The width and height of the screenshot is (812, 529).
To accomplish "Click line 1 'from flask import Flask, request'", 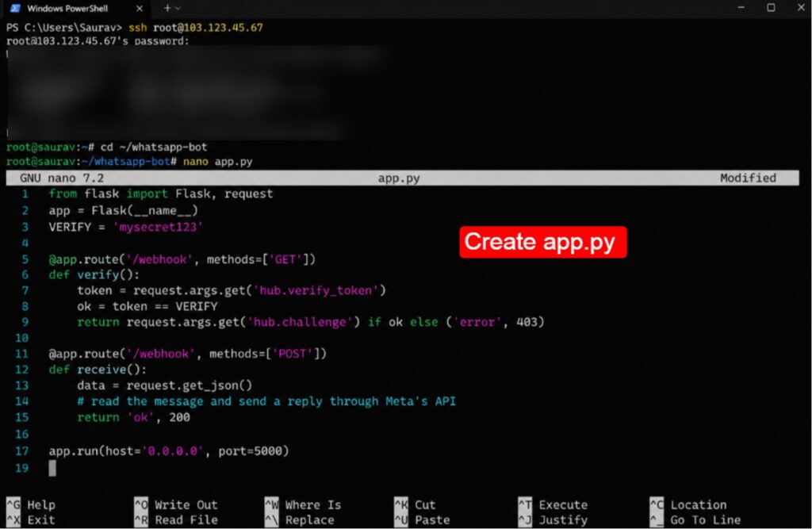I will click(x=160, y=194).
